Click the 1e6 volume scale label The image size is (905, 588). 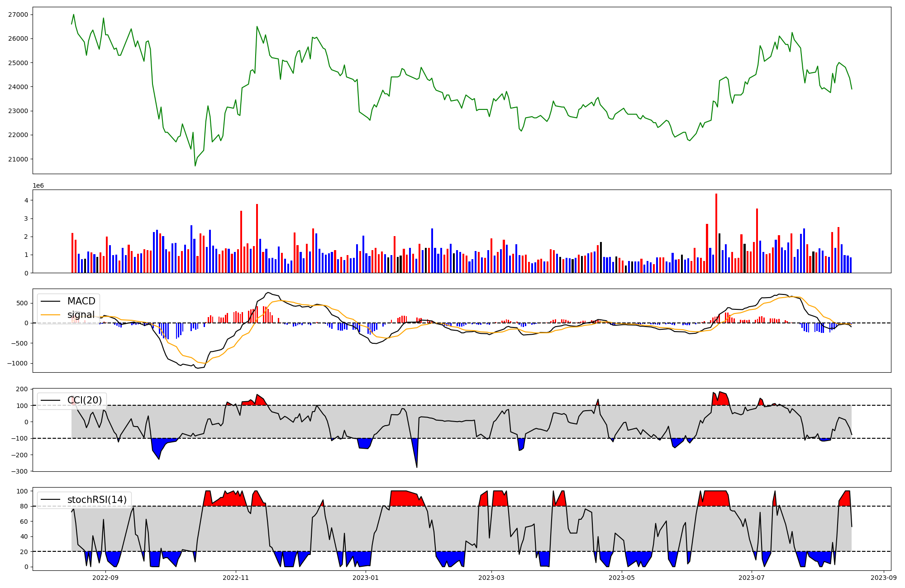click(x=38, y=186)
